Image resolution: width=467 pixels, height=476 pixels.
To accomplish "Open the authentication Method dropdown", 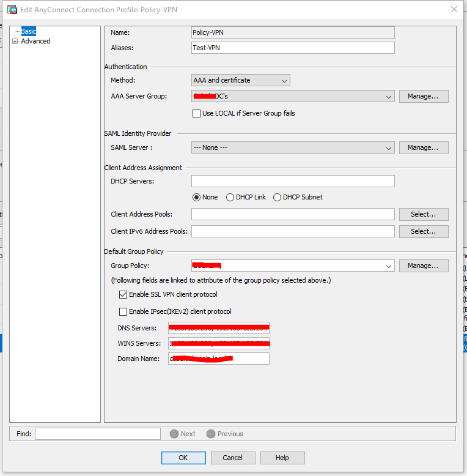I will point(241,80).
